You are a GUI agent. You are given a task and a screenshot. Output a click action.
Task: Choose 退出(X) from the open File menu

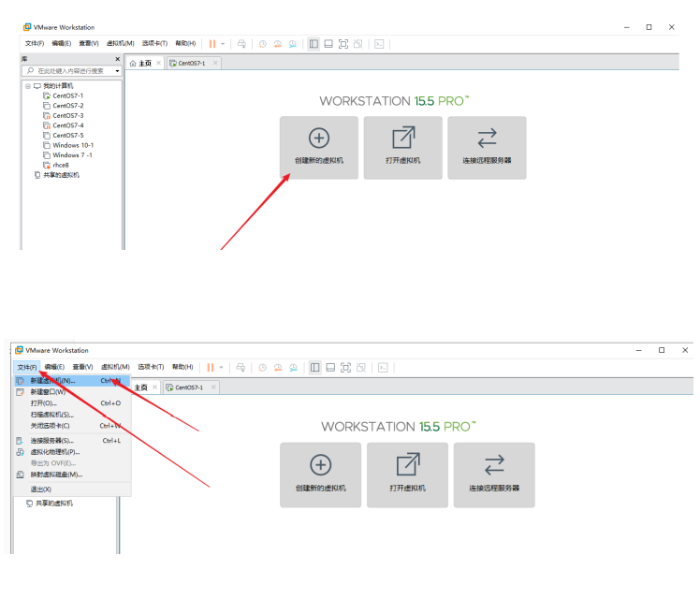(x=72, y=489)
